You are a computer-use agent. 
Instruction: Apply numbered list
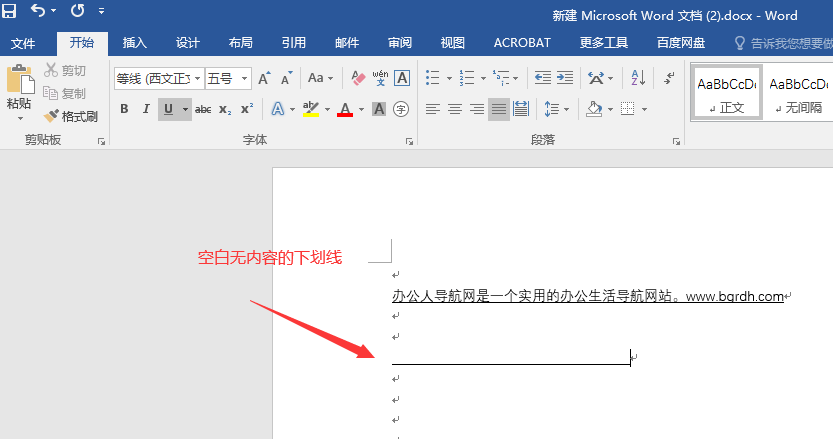(466, 78)
